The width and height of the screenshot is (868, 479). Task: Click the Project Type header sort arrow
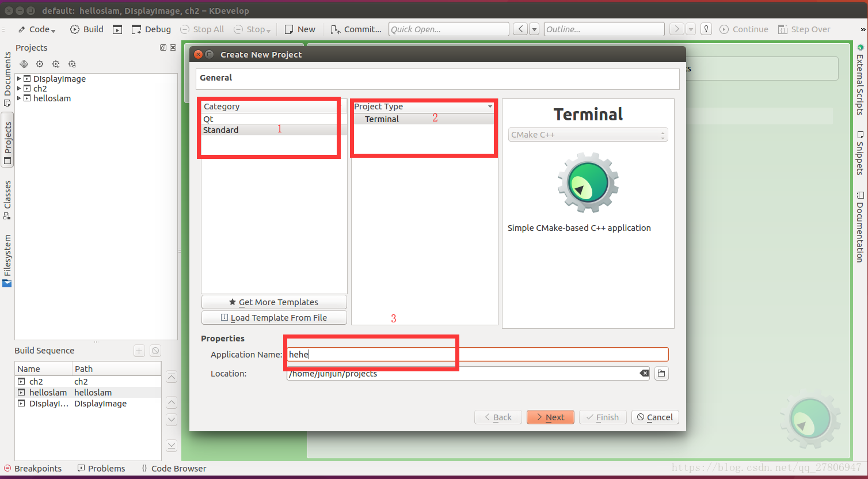point(490,107)
